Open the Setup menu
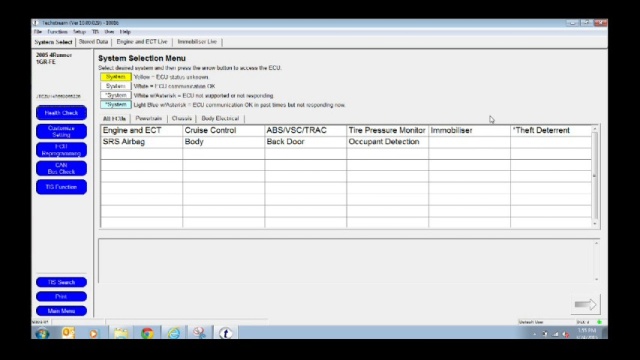 (x=79, y=32)
